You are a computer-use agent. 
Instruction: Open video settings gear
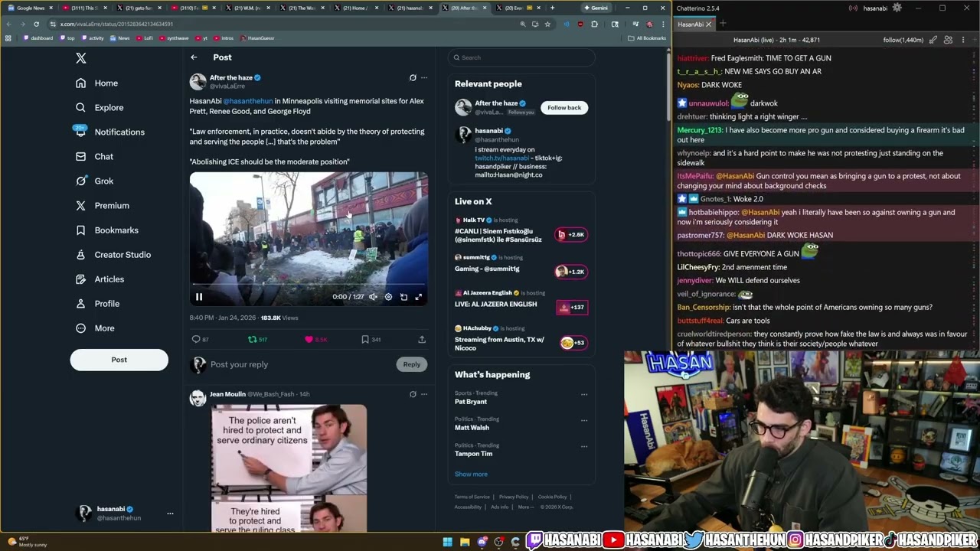[388, 297]
